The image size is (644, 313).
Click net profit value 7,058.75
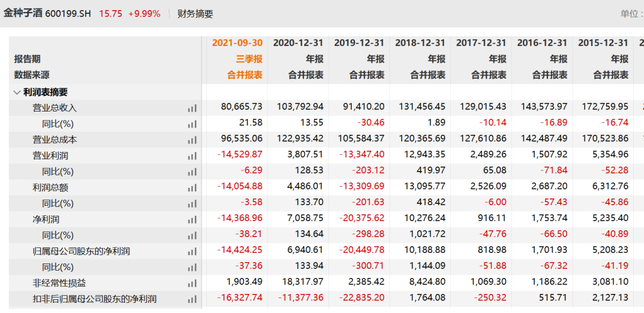pyautogui.click(x=304, y=218)
